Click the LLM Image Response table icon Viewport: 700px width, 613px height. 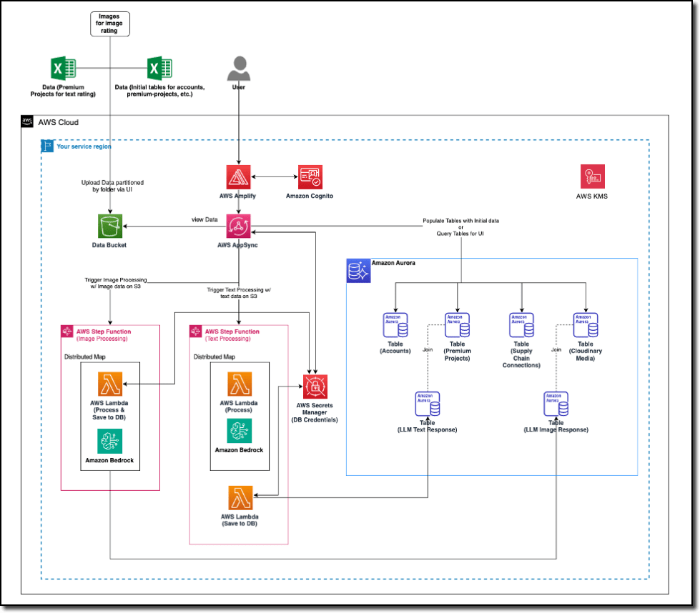coord(556,404)
